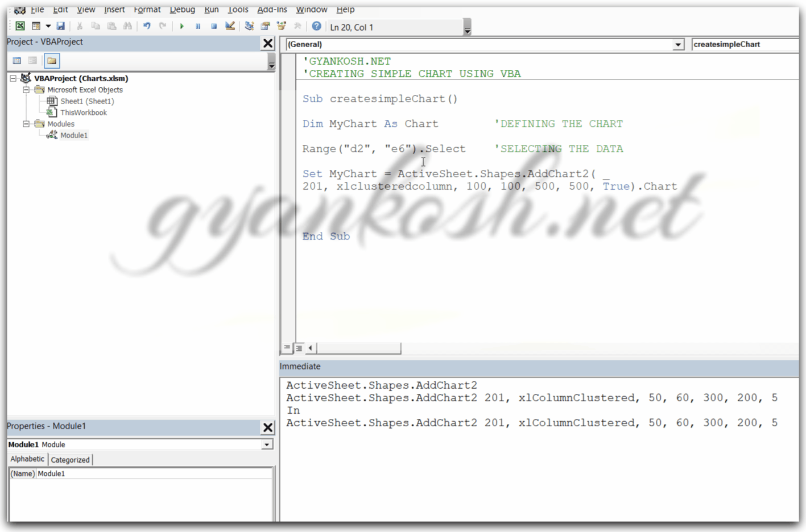The image size is (806, 532).
Task: Open the Object Browser
Action: 281,26
